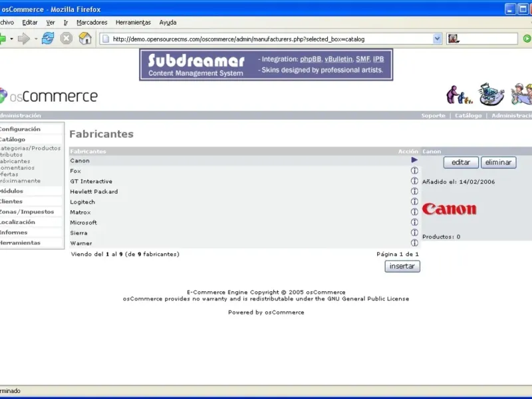Select the Canon manufacturer row
The width and height of the screenshot is (532, 399).
tap(245, 160)
